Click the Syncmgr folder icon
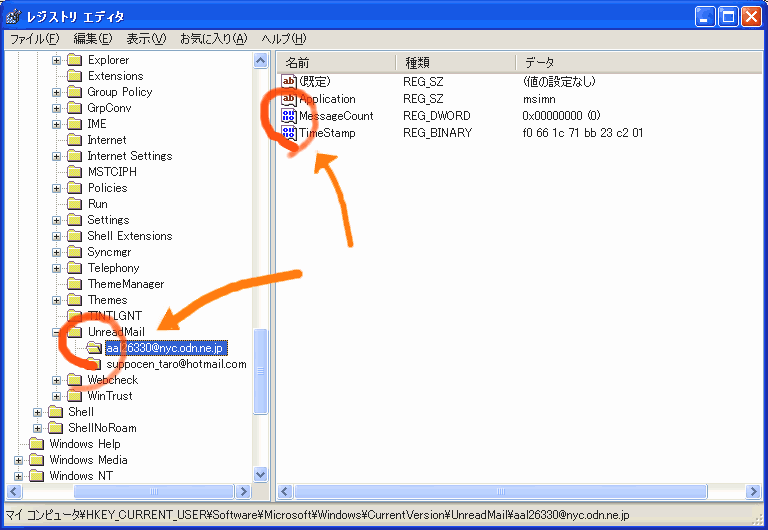Screen dimensions: 768x530 pyautogui.click(x=74, y=252)
